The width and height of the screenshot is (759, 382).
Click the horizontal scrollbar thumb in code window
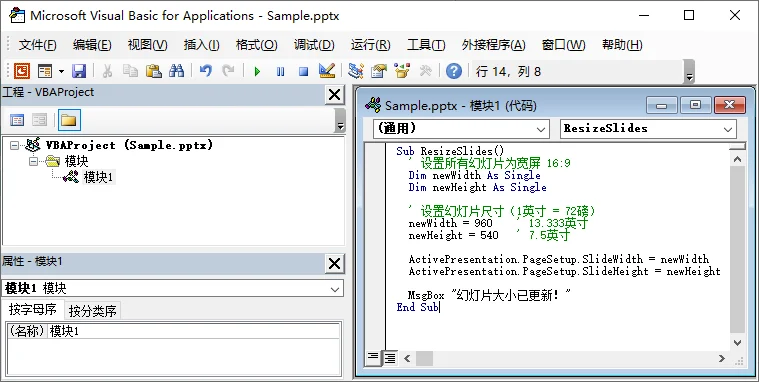click(425, 358)
